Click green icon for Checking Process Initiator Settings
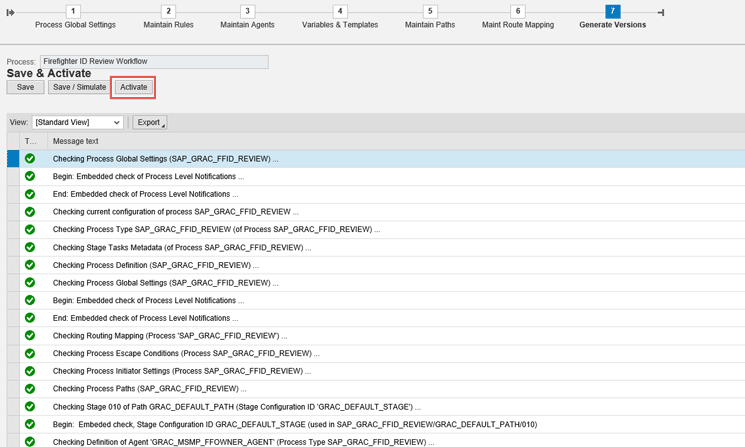 pos(30,370)
